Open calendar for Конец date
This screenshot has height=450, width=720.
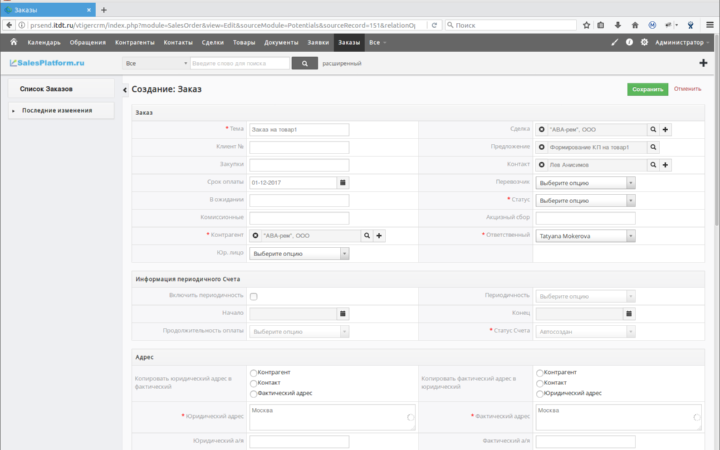click(629, 314)
